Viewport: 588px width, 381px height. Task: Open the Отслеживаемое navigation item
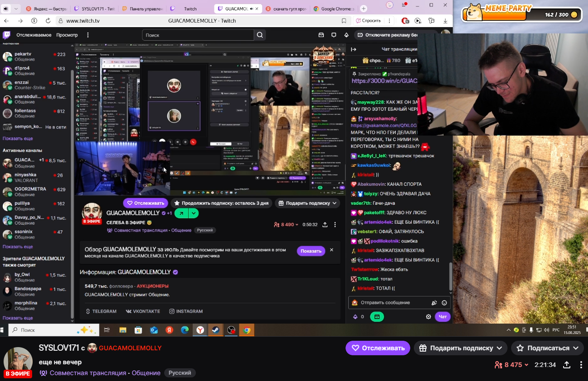34,35
